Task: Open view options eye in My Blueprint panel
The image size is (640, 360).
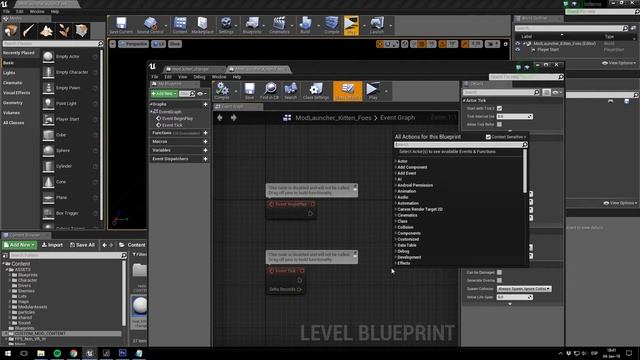Action: click(x=201, y=93)
